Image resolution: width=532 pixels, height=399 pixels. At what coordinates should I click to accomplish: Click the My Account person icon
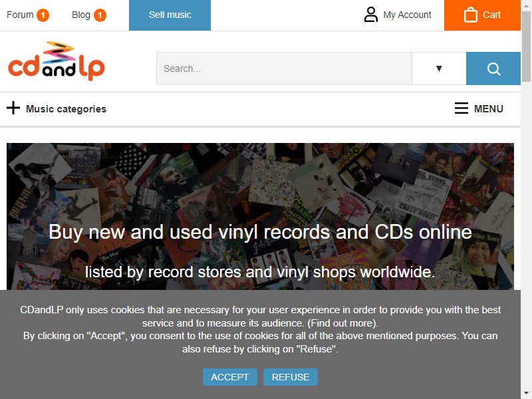click(371, 15)
